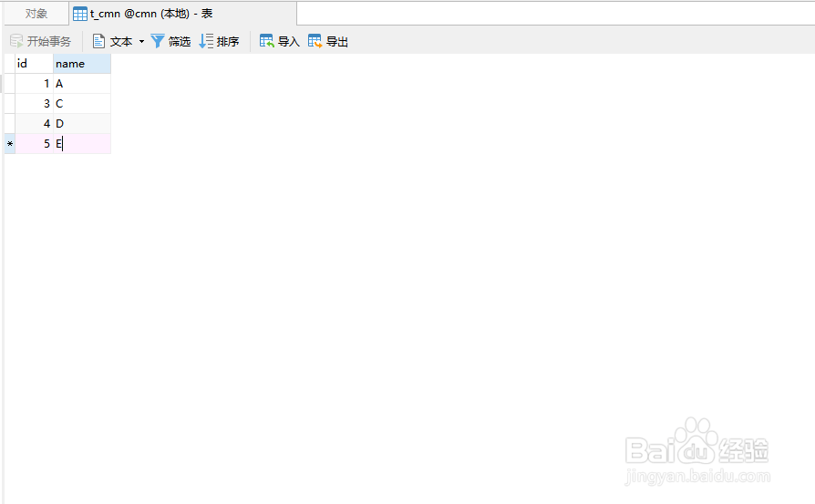
Task: Click the row selector beside row C
Action: [10, 103]
